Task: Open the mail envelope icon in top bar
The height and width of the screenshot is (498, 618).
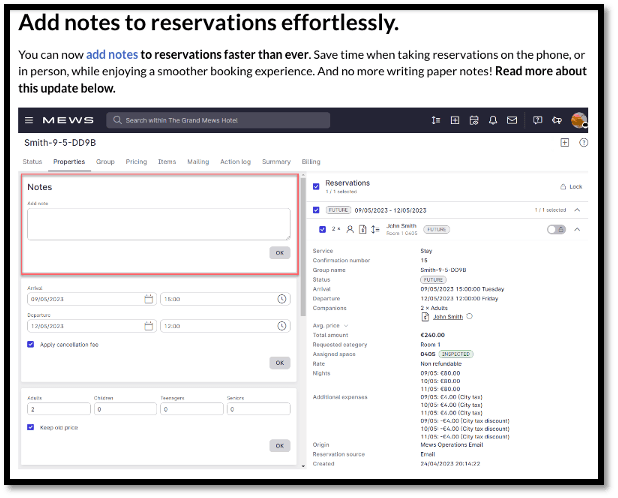Action: click(512, 120)
